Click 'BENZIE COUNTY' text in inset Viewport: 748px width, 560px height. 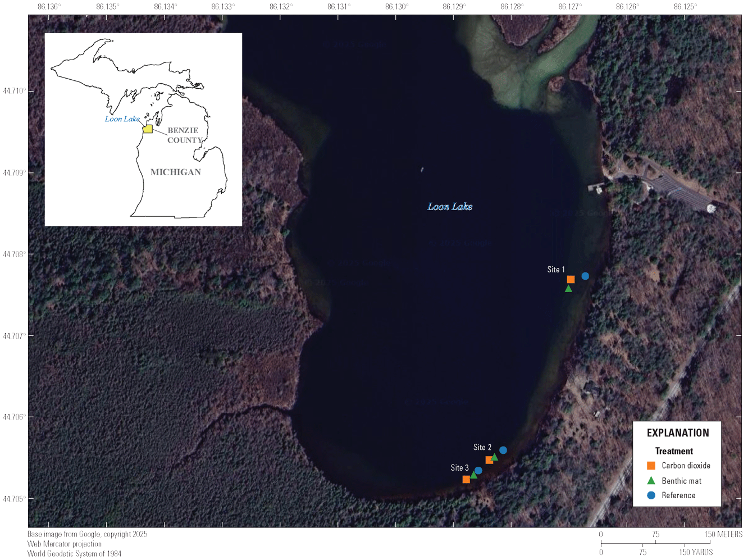click(x=185, y=135)
